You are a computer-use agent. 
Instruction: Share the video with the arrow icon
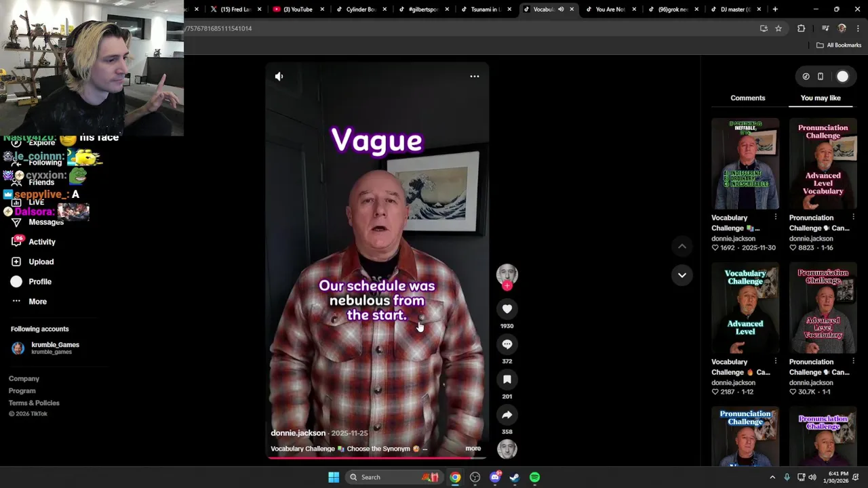click(507, 415)
